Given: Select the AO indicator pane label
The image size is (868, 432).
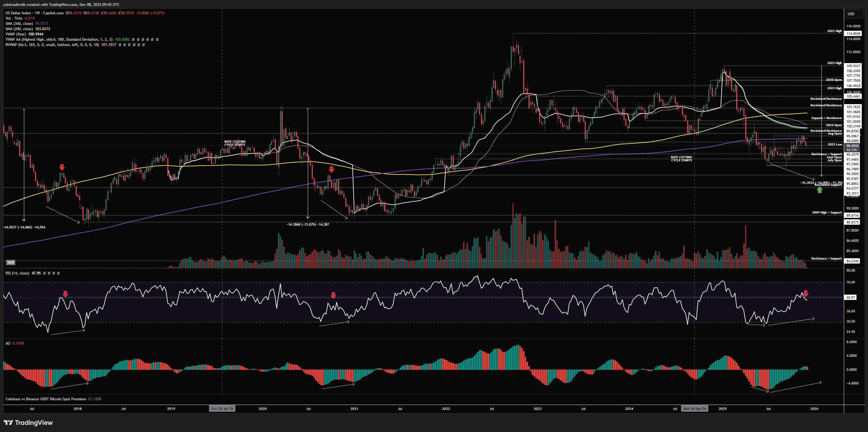Looking at the screenshot, I should point(8,343).
